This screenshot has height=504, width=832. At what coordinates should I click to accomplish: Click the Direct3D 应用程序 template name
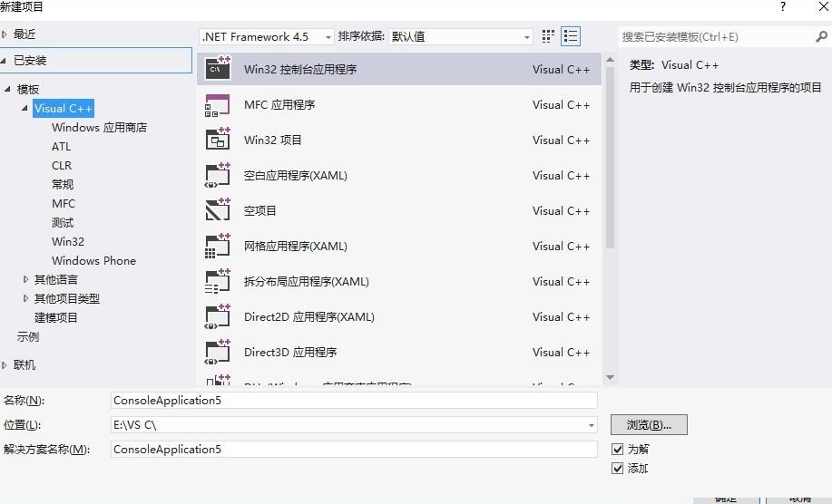click(290, 353)
